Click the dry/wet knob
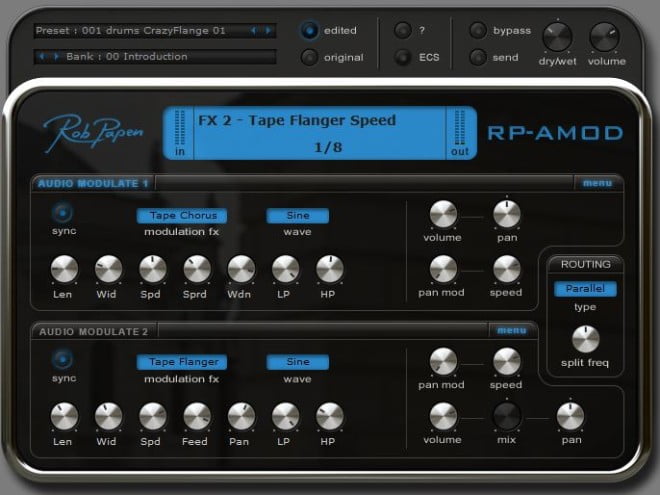 (557, 37)
